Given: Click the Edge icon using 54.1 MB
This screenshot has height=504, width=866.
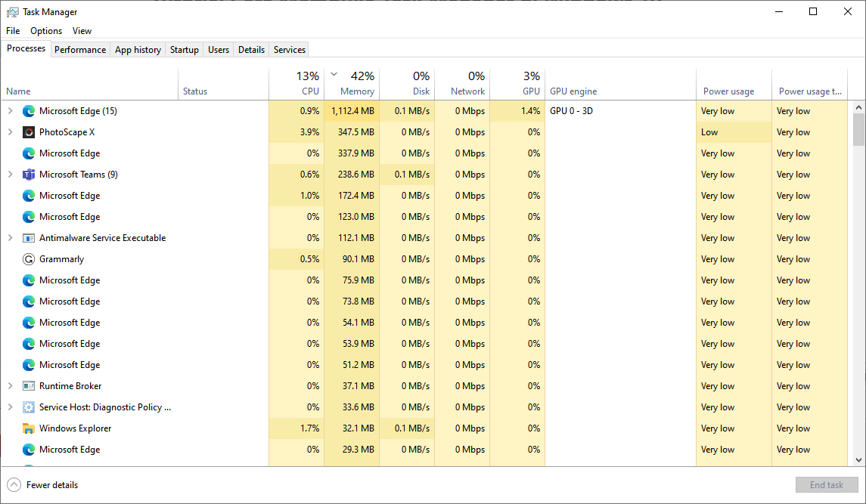Looking at the screenshot, I should click(29, 323).
